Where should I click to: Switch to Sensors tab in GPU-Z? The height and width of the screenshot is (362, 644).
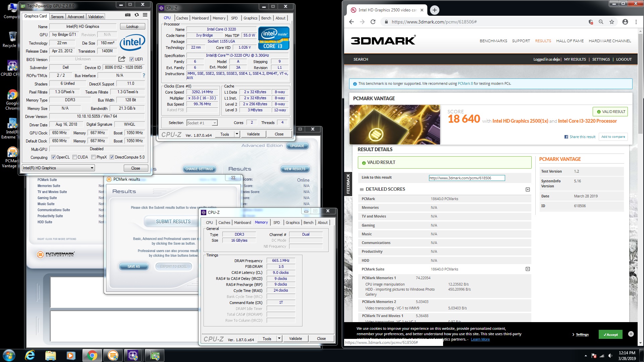57,17
